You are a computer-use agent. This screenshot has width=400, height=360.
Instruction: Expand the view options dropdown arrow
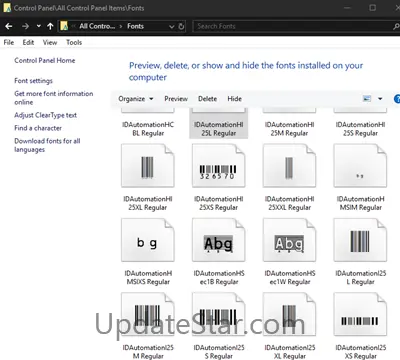(x=380, y=99)
